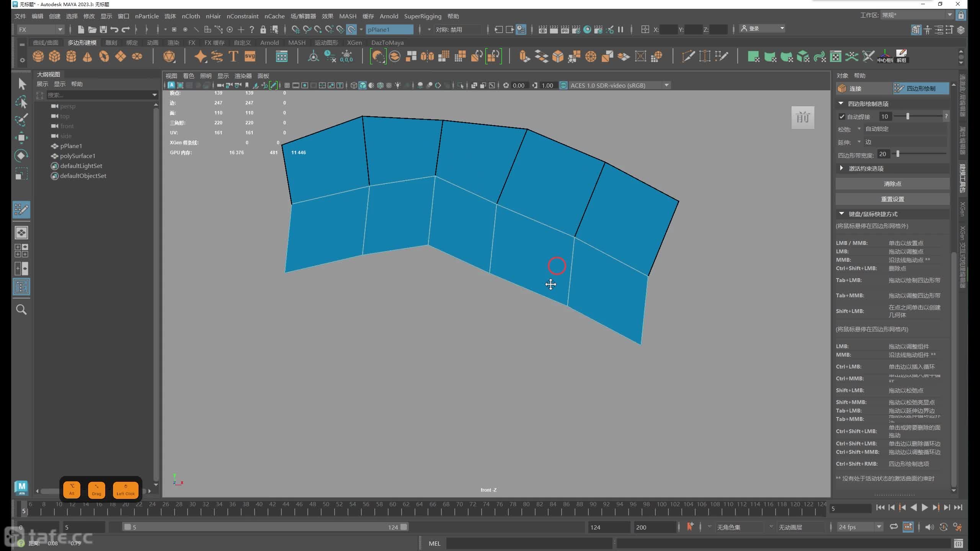
Task: Click the Quad Draw button in toolkit
Action: [x=921, y=88]
